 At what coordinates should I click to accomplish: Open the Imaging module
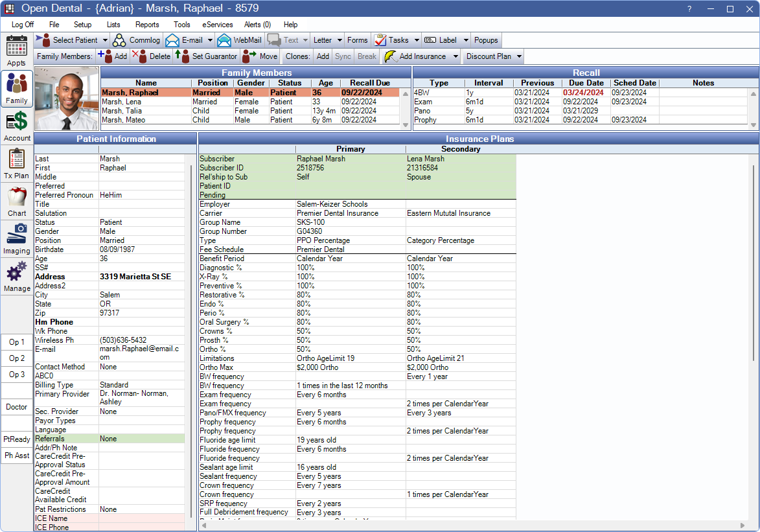tap(17, 239)
